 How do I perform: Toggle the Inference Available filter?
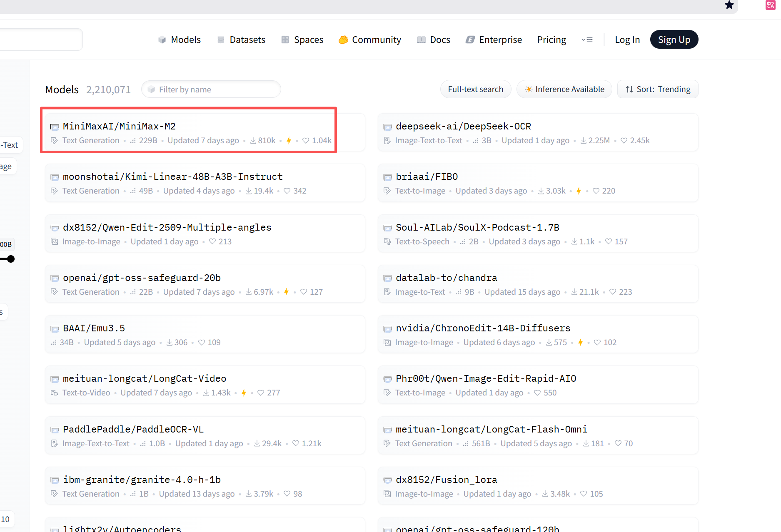click(564, 89)
